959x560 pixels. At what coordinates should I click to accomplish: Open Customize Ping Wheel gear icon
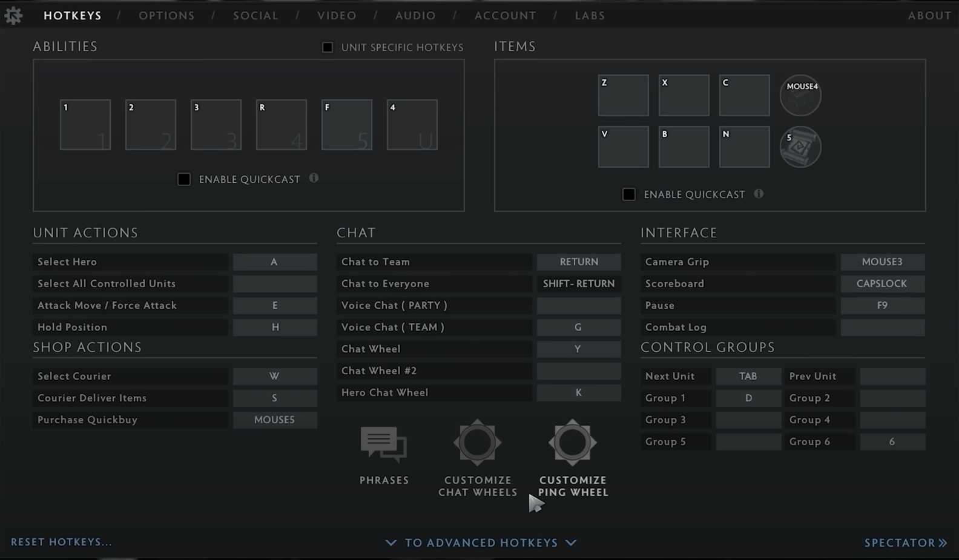[572, 443]
